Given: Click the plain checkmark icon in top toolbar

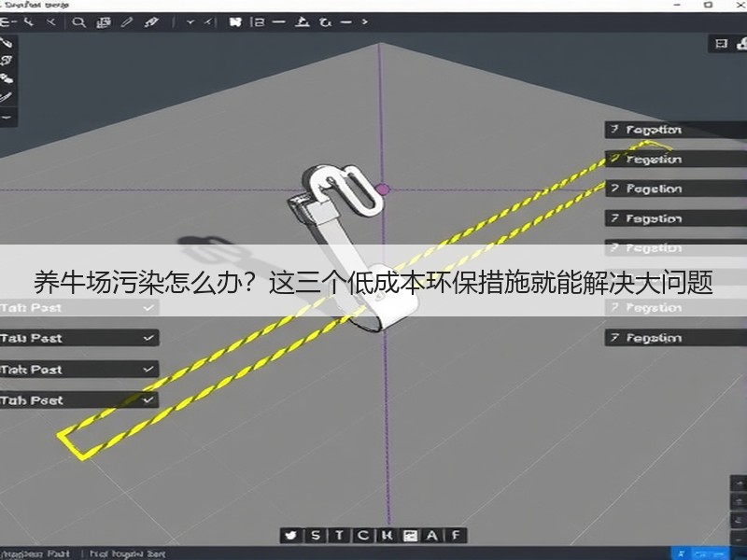Looking at the screenshot, I should 190,21.
